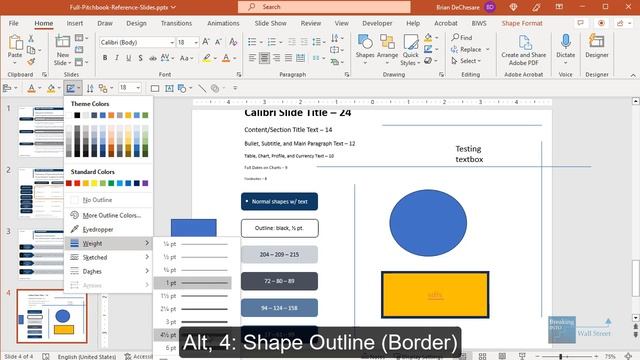The image size is (640, 360).
Task: Open the Arrange menu
Action: (387, 50)
